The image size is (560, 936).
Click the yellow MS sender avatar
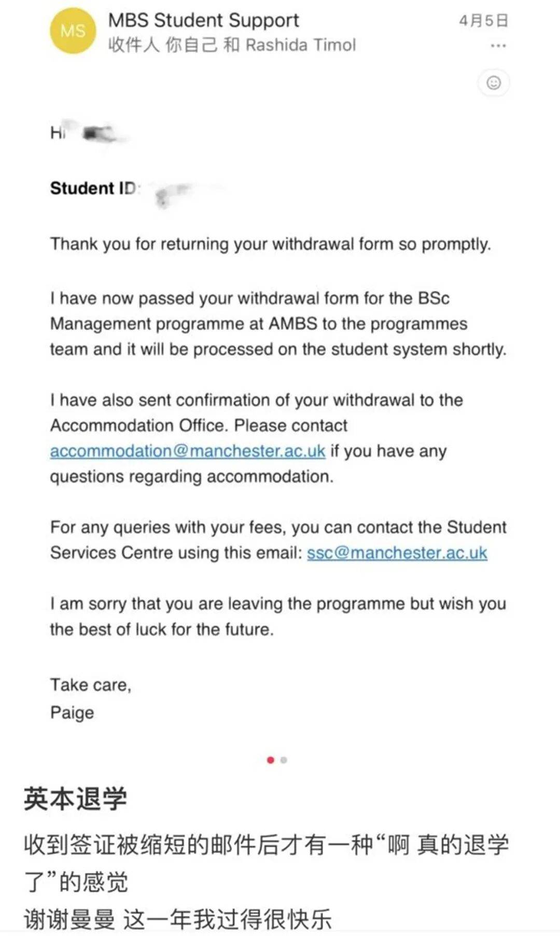pyautogui.click(x=73, y=31)
